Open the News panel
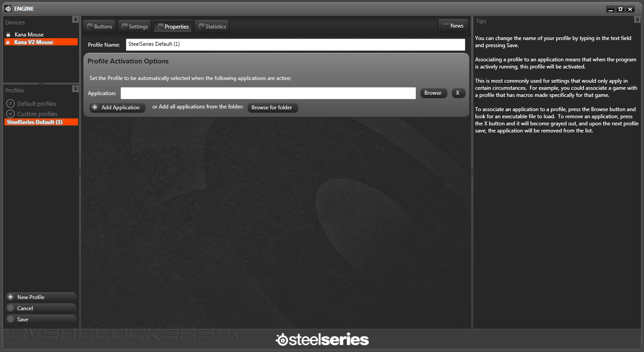Viewport: 644px width, 352px height. tap(453, 25)
